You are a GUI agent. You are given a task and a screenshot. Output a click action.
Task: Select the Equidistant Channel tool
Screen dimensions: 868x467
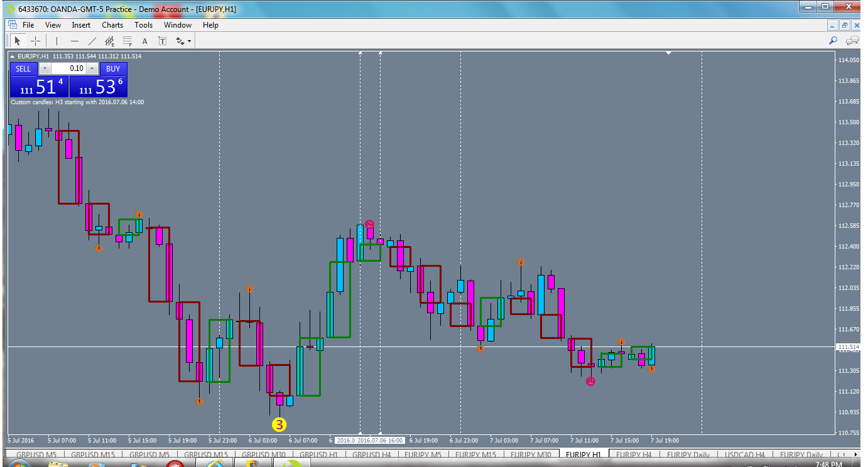pyautogui.click(x=109, y=40)
